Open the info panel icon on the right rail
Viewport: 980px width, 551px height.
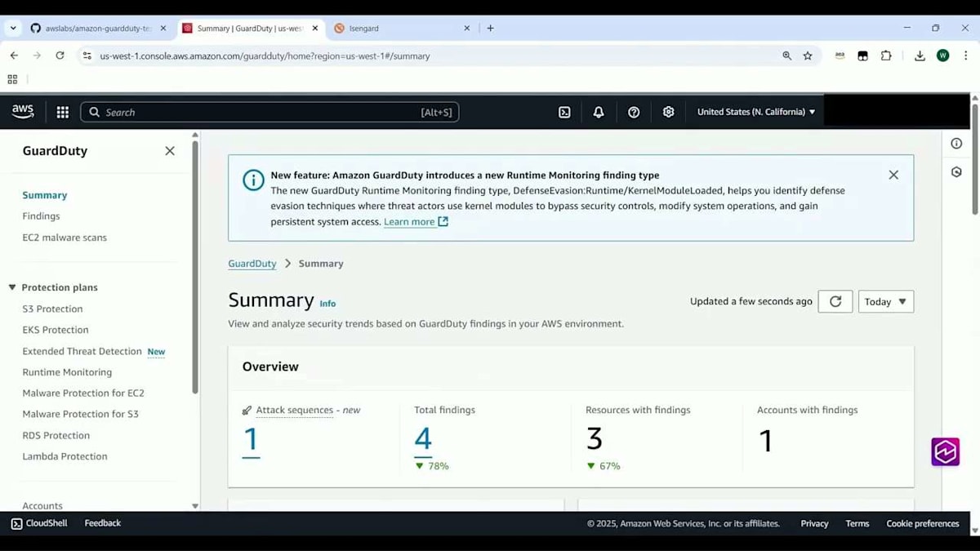tap(956, 144)
